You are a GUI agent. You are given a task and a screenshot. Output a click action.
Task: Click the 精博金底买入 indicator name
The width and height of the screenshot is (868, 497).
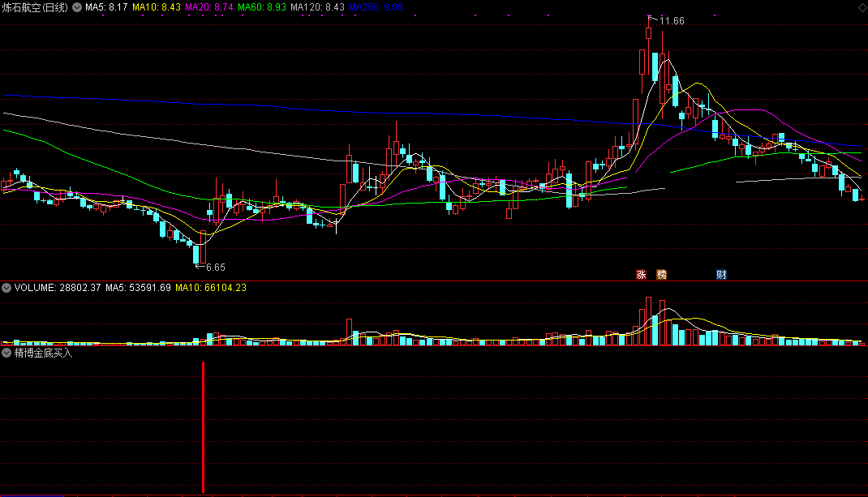(x=43, y=353)
